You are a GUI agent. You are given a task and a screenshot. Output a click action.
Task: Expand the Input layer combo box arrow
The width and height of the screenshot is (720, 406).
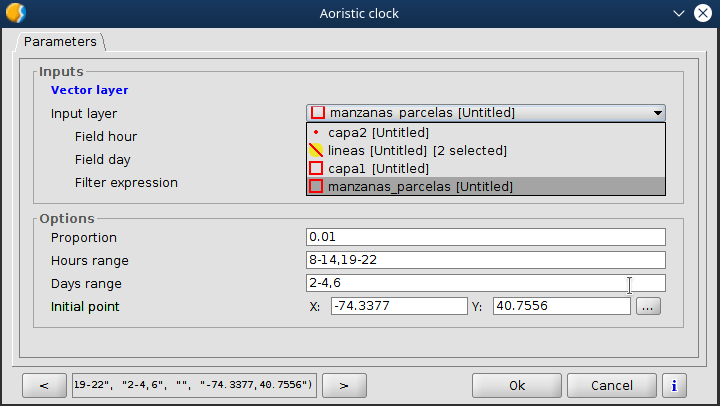click(x=656, y=113)
